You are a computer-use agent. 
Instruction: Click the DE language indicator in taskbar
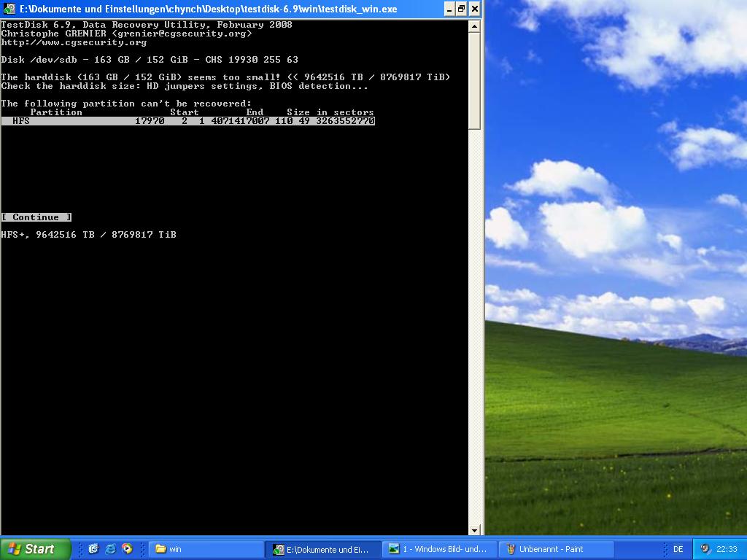tap(678, 549)
